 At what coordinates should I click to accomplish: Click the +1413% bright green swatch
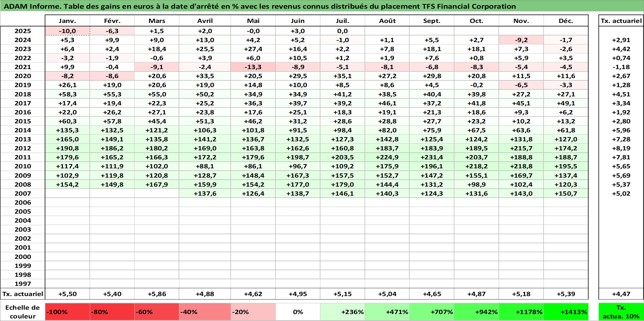coord(566,312)
